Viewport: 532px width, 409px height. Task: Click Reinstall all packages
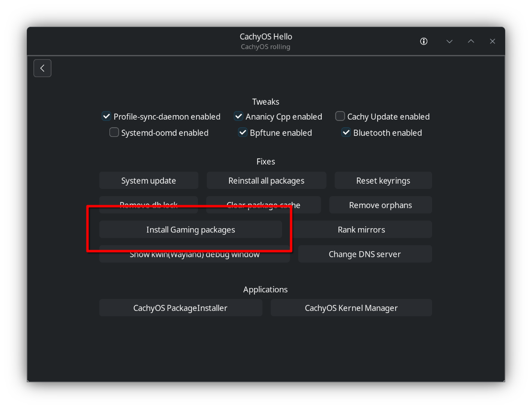266,180
